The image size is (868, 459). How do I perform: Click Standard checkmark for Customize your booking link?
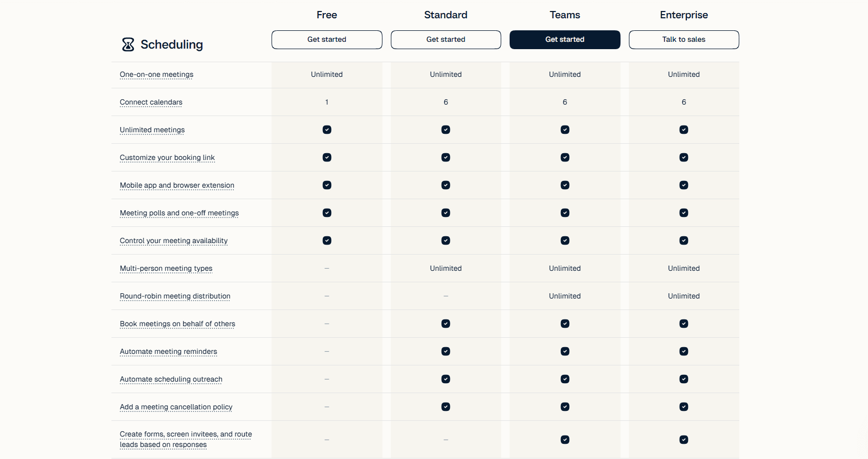coord(446,157)
